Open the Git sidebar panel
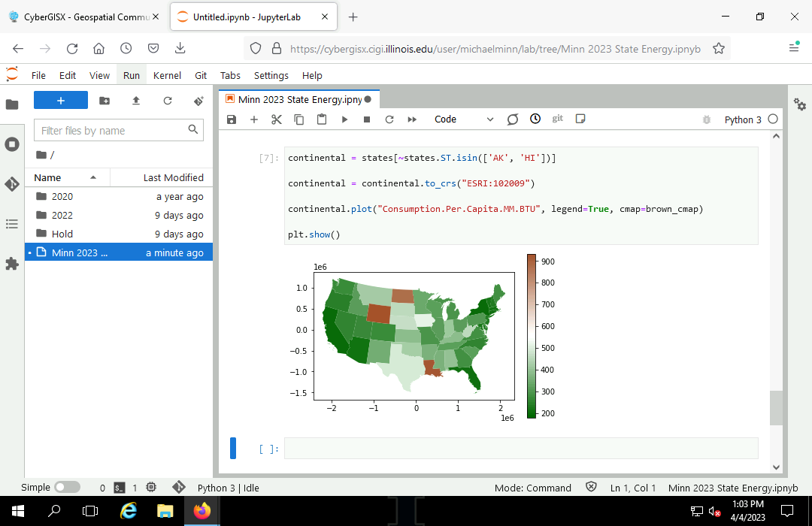The height and width of the screenshot is (526, 812). tap(12, 184)
